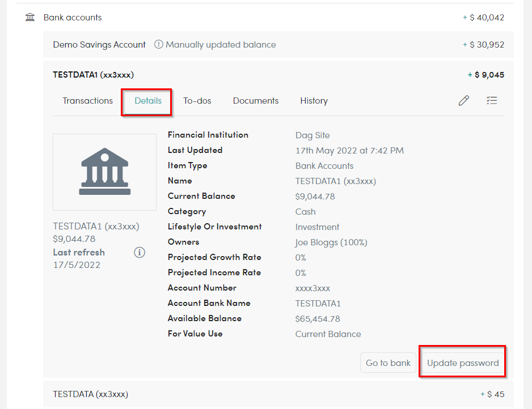This screenshot has width=532, height=409.
Task: Click the bank building icon beside Bank accounts
Action: click(x=30, y=17)
